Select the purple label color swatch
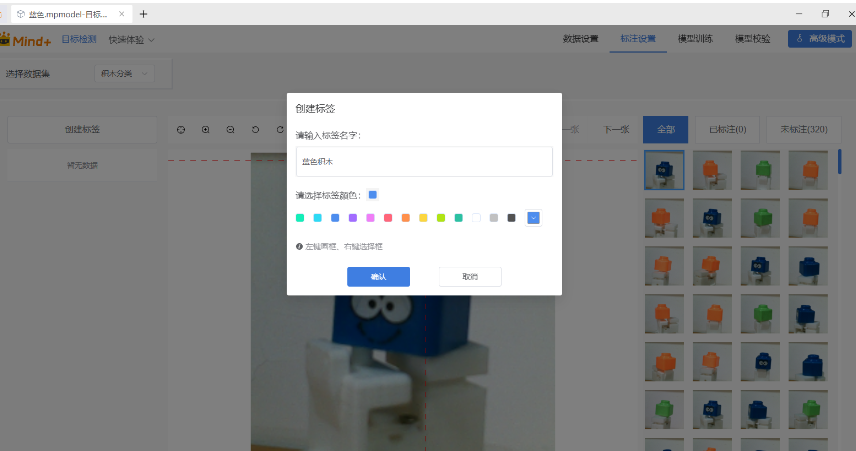Image resolution: width=856 pixels, height=451 pixels. click(353, 217)
